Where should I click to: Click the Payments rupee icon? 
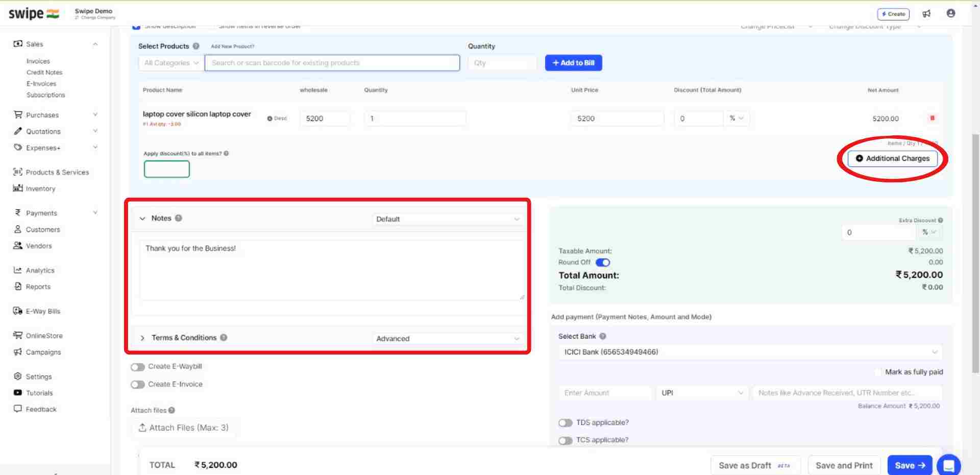tap(18, 213)
